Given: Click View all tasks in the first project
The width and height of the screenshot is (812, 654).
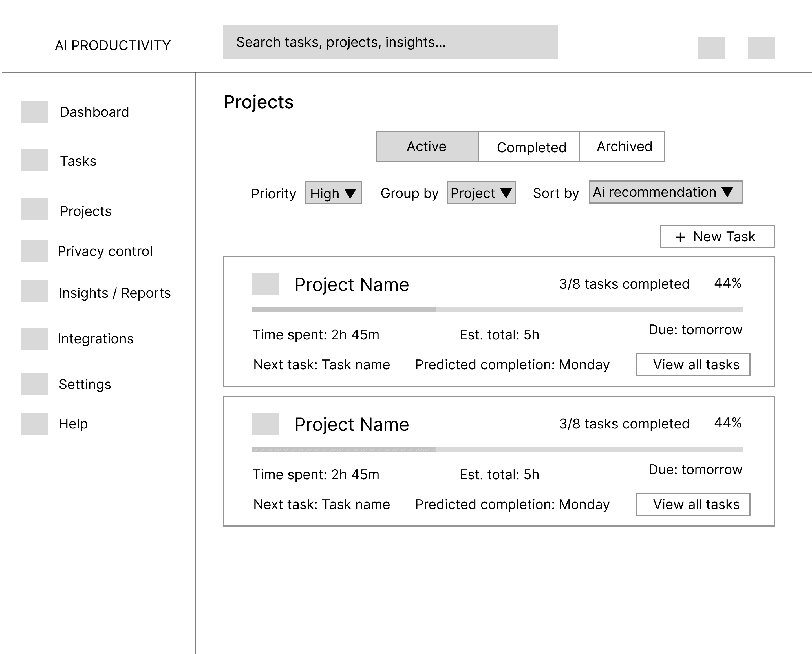Looking at the screenshot, I should (x=692, y=365).
